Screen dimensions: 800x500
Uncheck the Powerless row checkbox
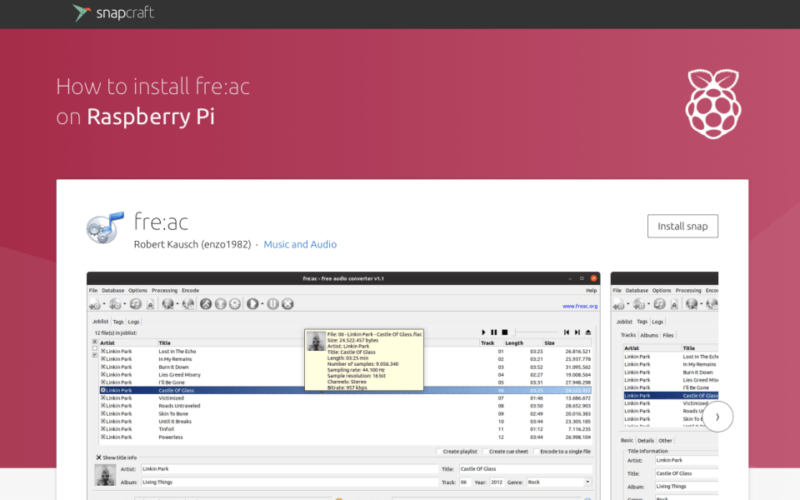[103, 437]
